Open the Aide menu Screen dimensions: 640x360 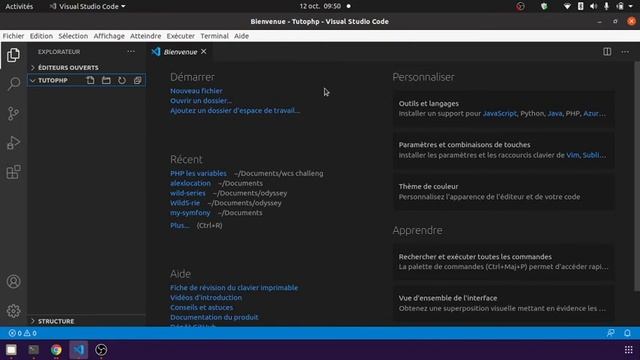[x=241, y=36]
